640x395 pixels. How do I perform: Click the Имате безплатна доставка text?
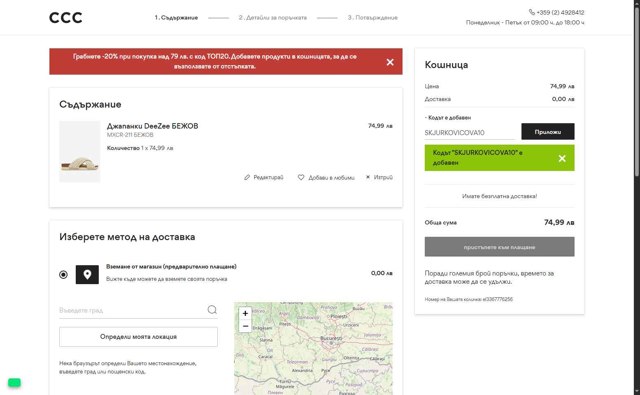499,196
